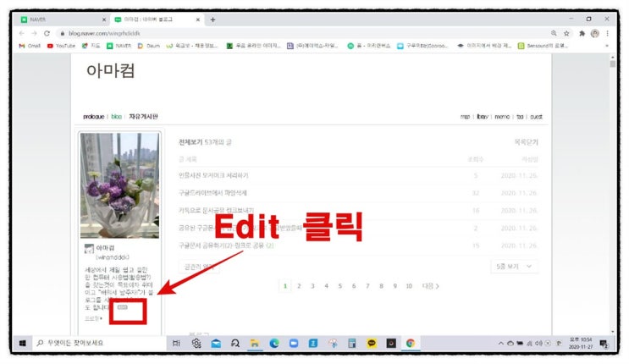Click the small EDIT button in profile
Screen dimensions: 629x364
pyautogui.click(x=123, y=307)
